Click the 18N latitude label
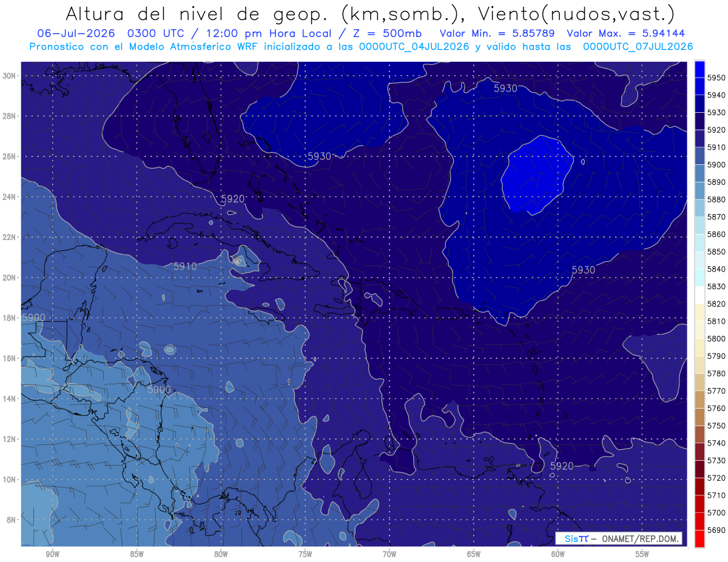728x562 pixels. coord(10,318)
